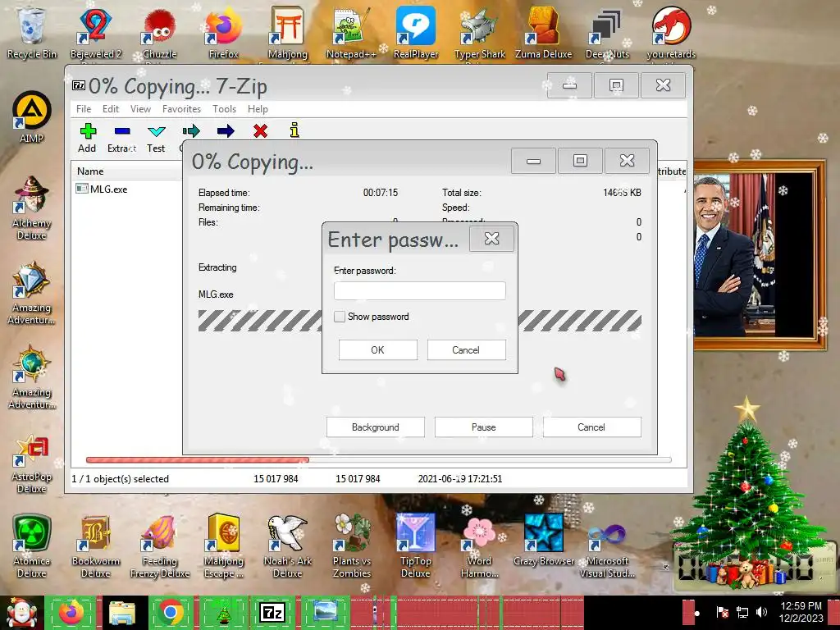
Task: Select the Mahjong Escape desktop icon
Action: coord(223,546)
